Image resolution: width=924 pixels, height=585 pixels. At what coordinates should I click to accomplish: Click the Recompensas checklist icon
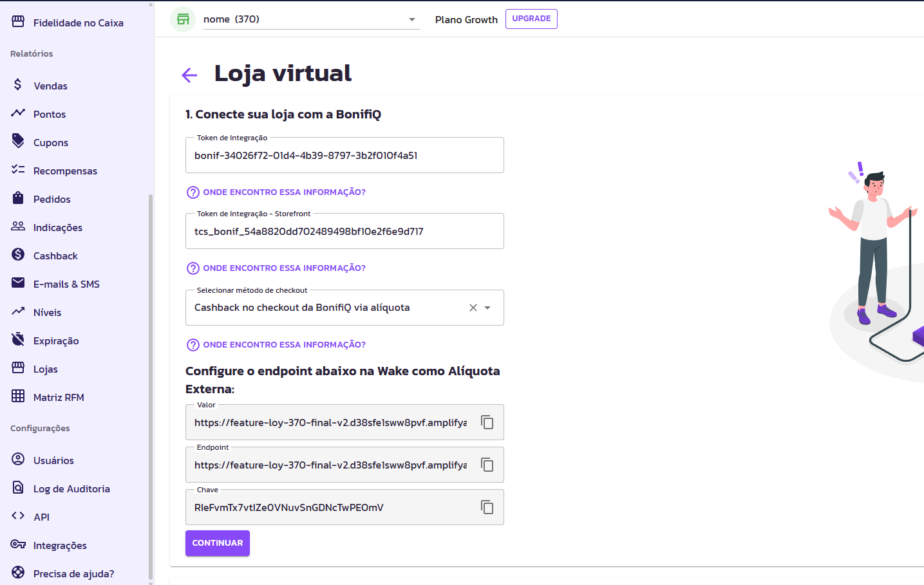tap(18, 170)
